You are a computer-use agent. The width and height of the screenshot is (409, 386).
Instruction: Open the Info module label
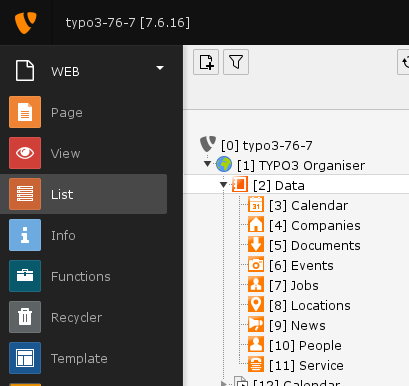63,235
